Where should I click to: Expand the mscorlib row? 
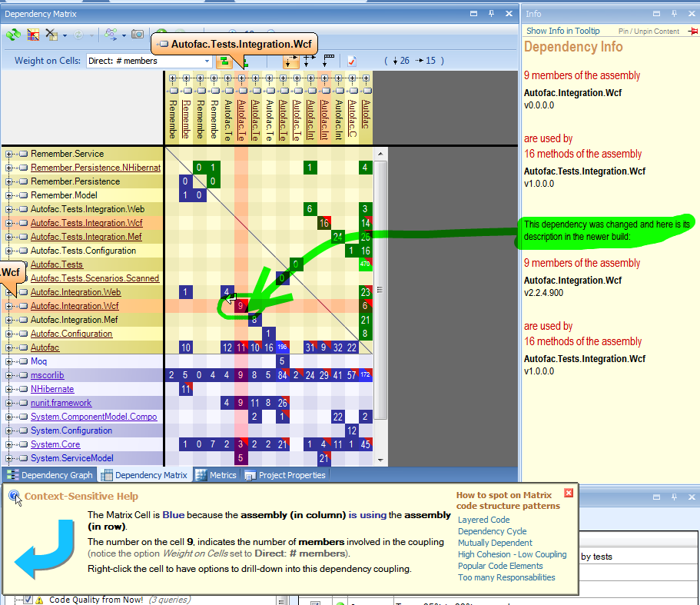click(x=8, y=375)
